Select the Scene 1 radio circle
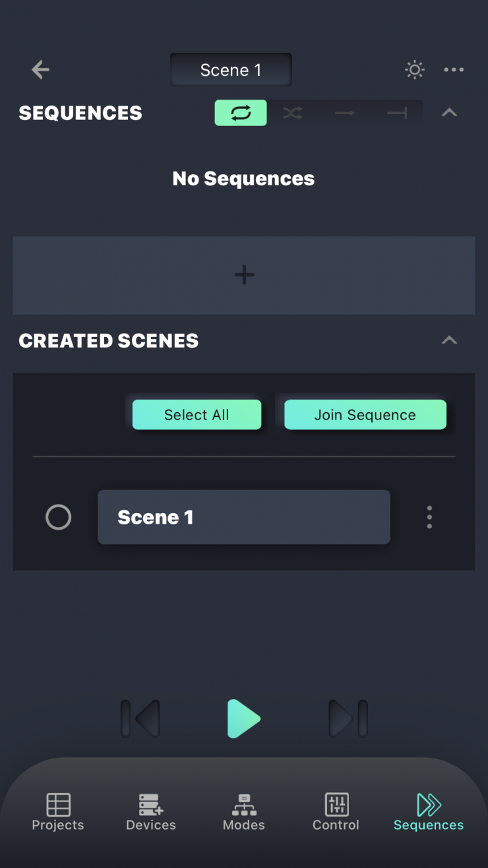Viewport: 488px width, 868px height. coord(58,517)
